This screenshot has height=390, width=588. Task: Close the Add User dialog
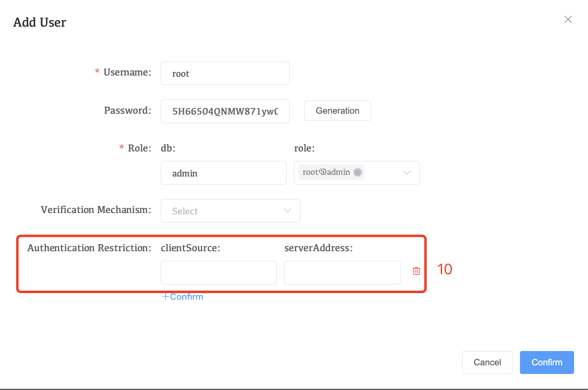click(568, 19)
